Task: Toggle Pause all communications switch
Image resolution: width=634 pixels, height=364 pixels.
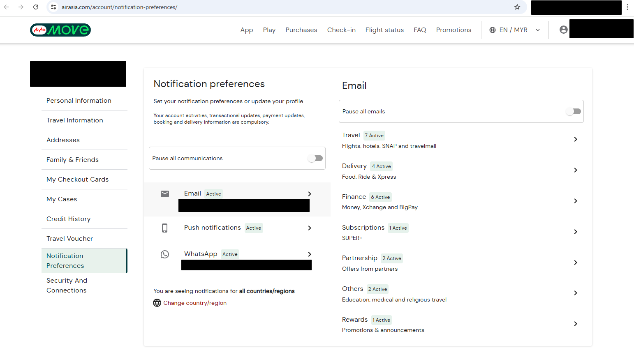Action: [x=315, y=158]
